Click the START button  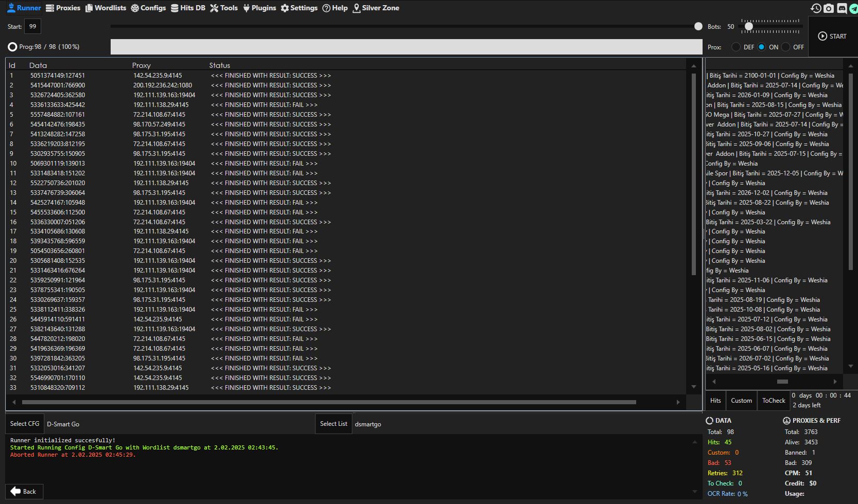pyautogui.click(x=832, y=36)
